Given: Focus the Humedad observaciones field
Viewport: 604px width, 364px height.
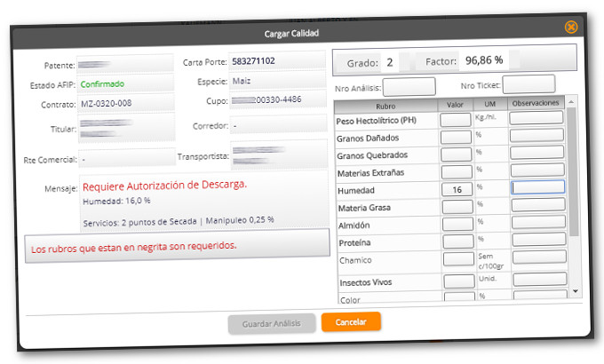Looking at the screenshot, I should pos(537,187).
